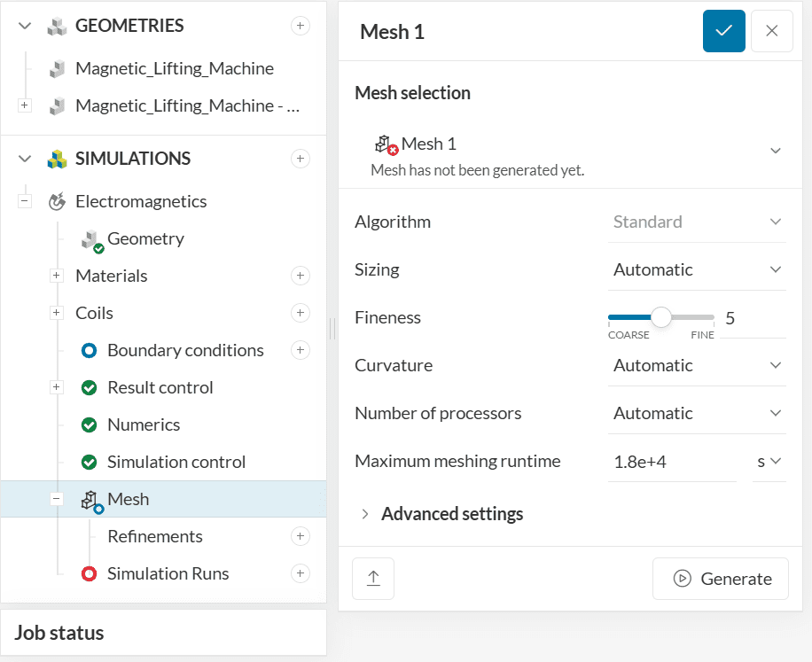This screenshot has width=812, height=662.
Task: Collapse the Electromagnetics simulation tree node
Action: click(x=25, y=201)
